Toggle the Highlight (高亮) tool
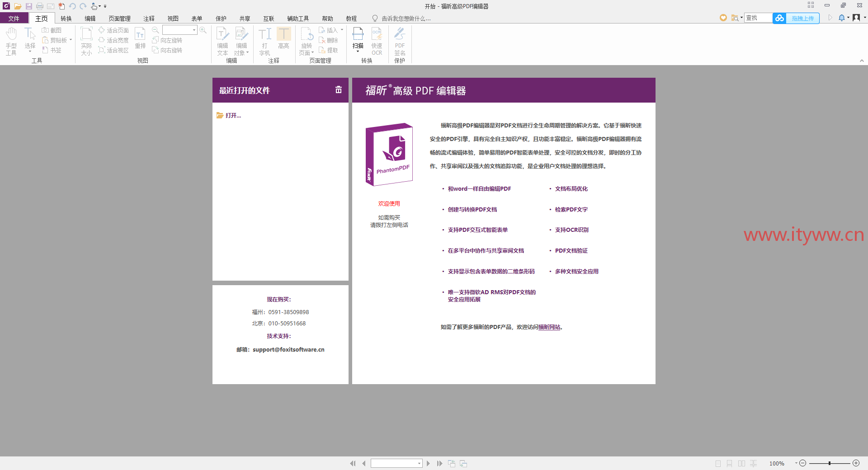This screenshot has height=470, width=868. tap(283, 38)
